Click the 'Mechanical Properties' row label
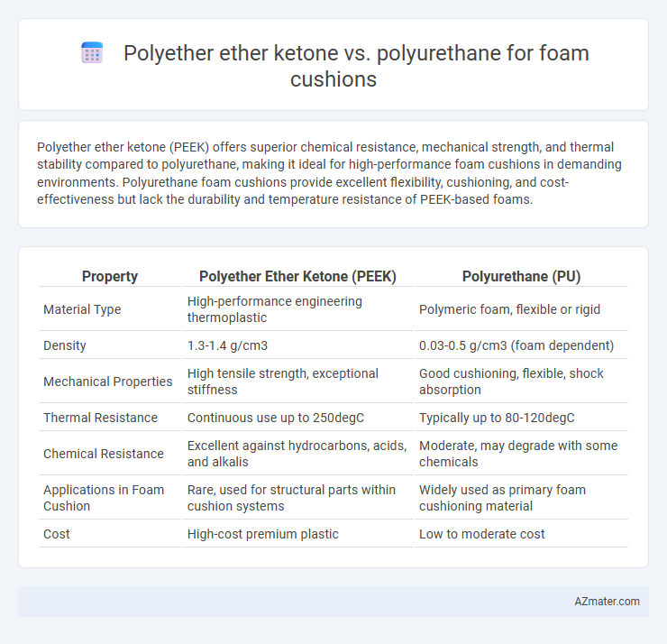The image size is (667, 644). point(108,382)
